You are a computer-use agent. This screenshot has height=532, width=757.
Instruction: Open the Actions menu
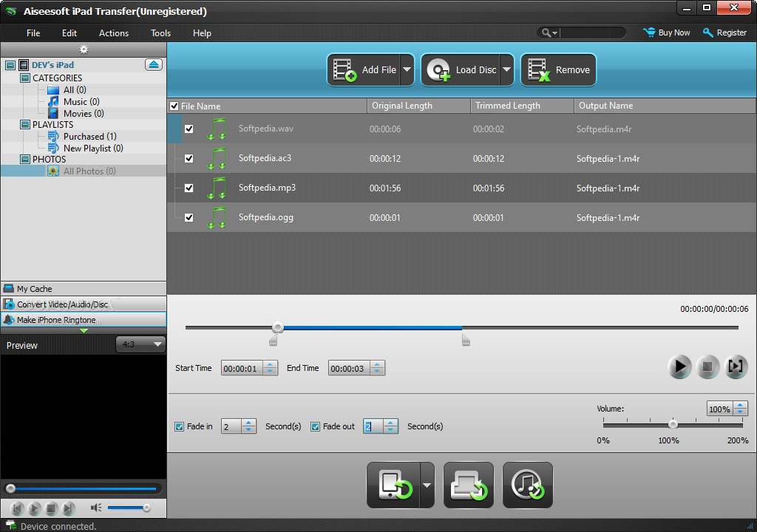[x=114, y=33]
